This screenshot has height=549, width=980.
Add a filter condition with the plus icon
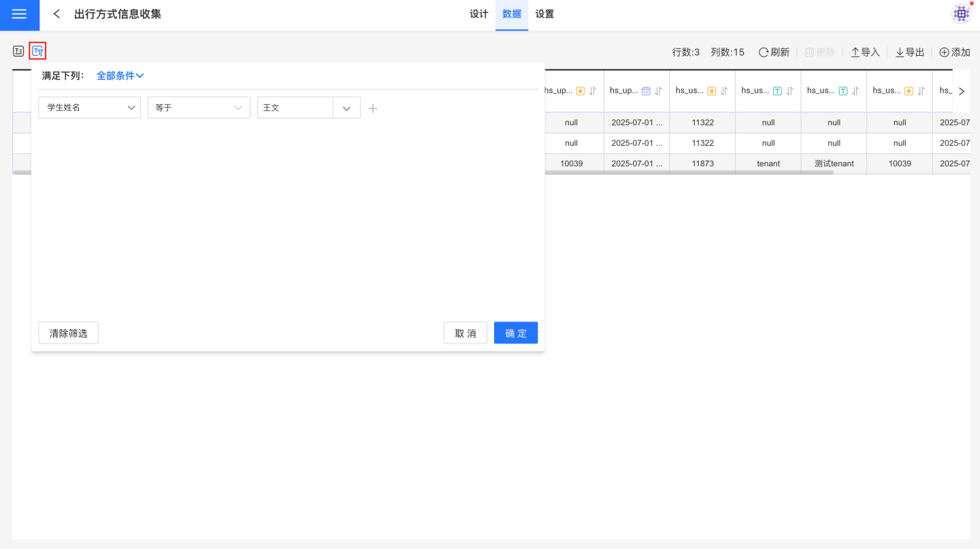[373, 108]
